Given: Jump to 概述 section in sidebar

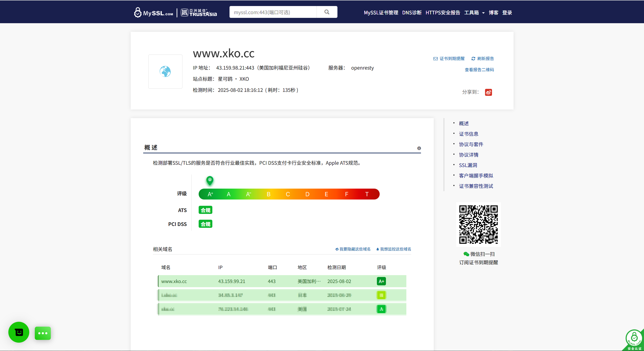Looking at the screenshot, I should tap(464, 123).
